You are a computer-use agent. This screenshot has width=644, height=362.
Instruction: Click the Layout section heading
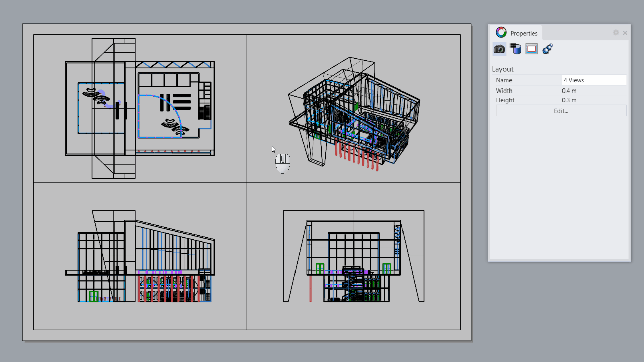coord(502,69)
